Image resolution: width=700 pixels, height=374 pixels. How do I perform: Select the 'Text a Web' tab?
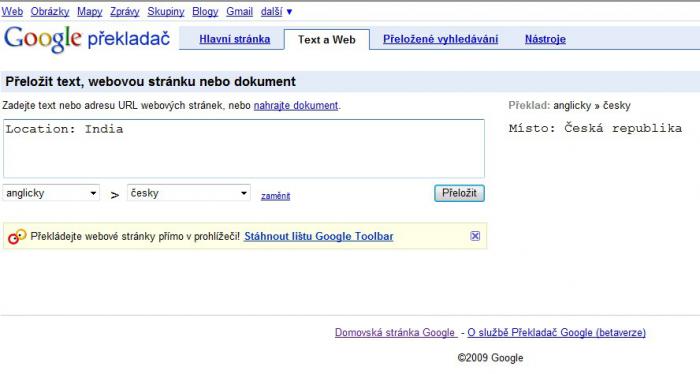tap(327, 40)
